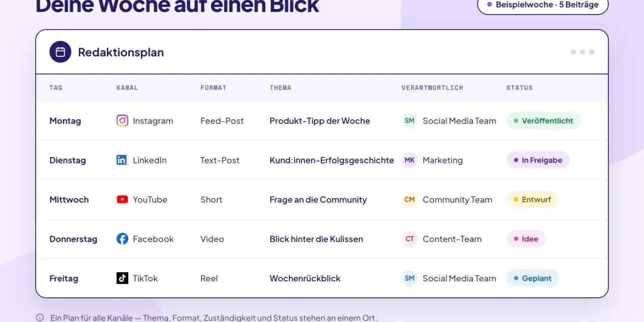Click the CM avatar for Community Team
Image resolution: width=644 pixels, height=322 pixels.
[x=410, y=199]
